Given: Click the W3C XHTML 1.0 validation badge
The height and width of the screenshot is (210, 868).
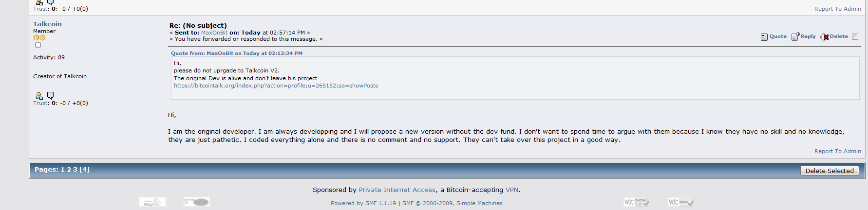Looking at the screenshot, I should pyautogui.click(x=637, y=202).
